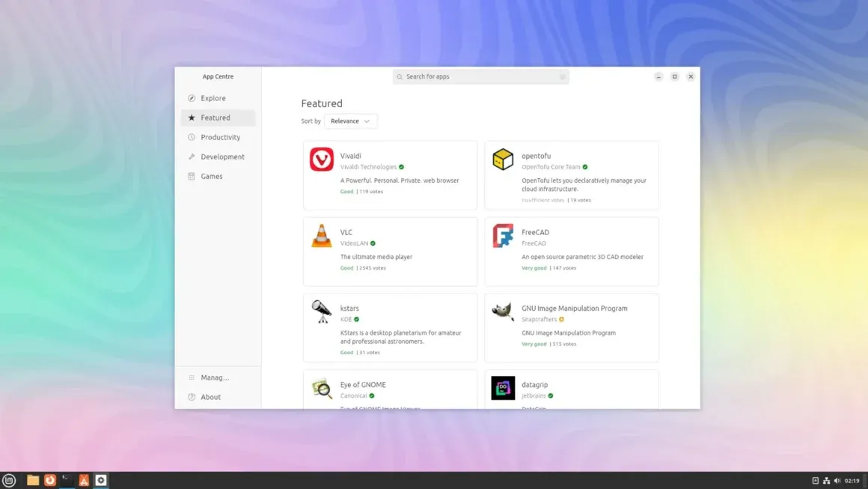Click the network icon in system tray
Screen dimensions: 868x489
click(x=826, y=481)
